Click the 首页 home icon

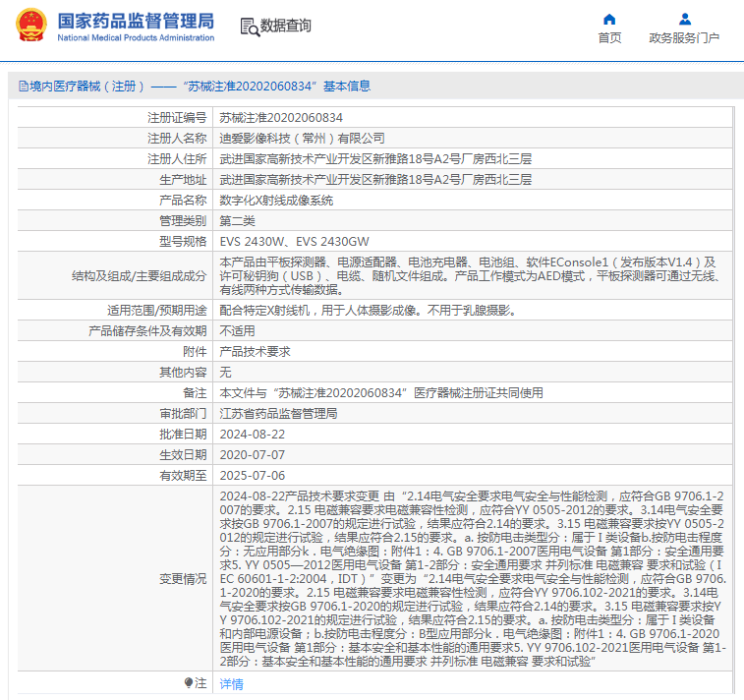pos(609,20)
